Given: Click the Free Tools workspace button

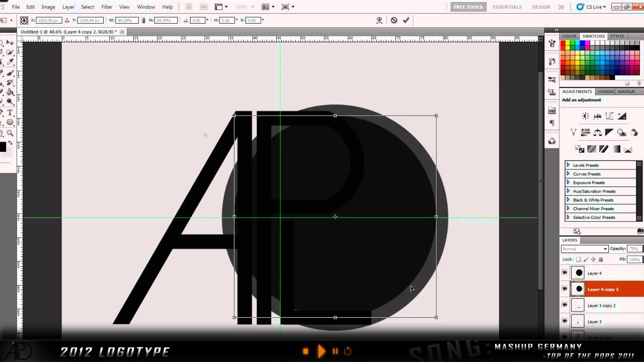Looking at the screenshot, I should (468, 7).
